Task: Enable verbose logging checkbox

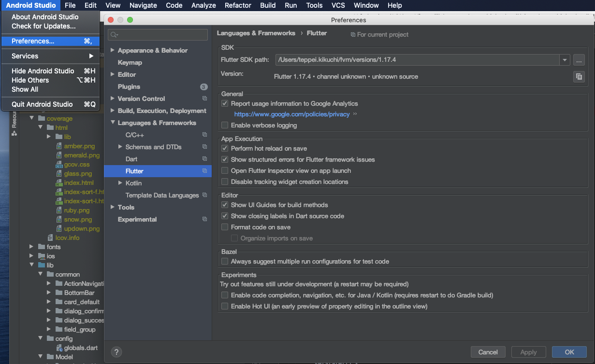Action: click(x=225, y=125)
